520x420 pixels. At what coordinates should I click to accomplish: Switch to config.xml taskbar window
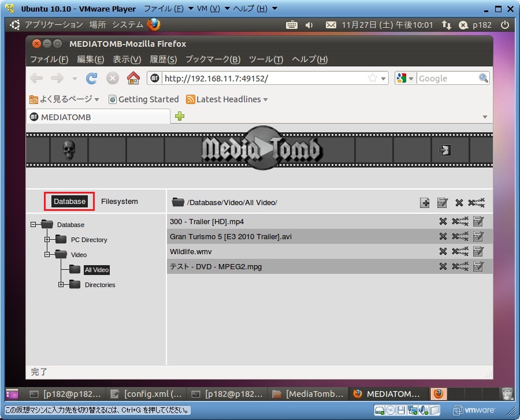coord(146,394)
